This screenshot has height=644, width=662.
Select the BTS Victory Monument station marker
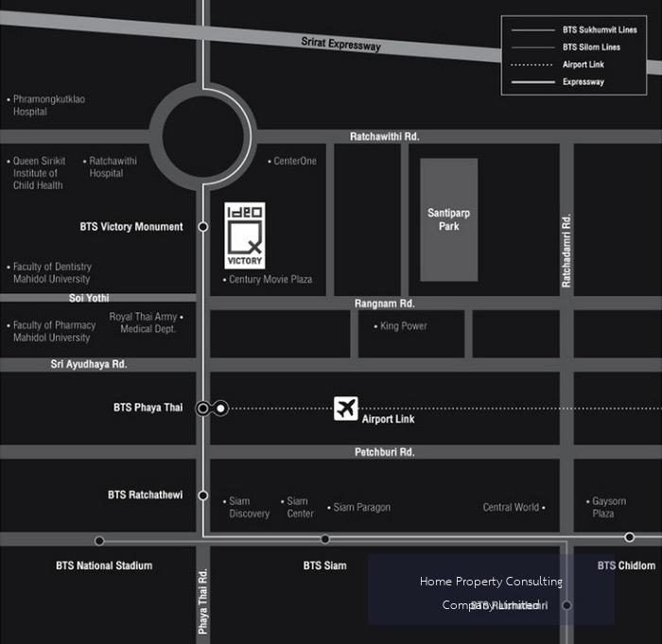(203, 227)
